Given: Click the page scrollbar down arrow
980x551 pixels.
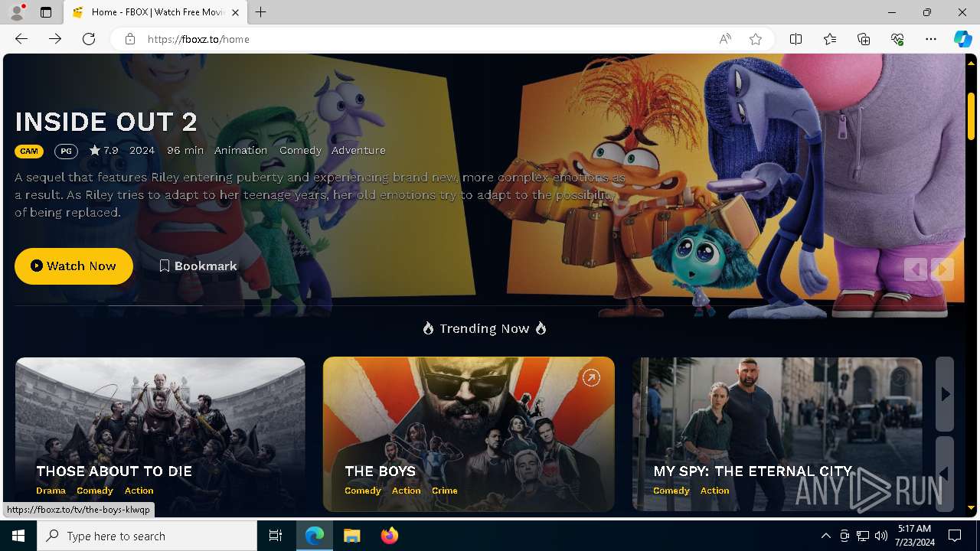Looking at the screenshot, I should pos(971,507).
